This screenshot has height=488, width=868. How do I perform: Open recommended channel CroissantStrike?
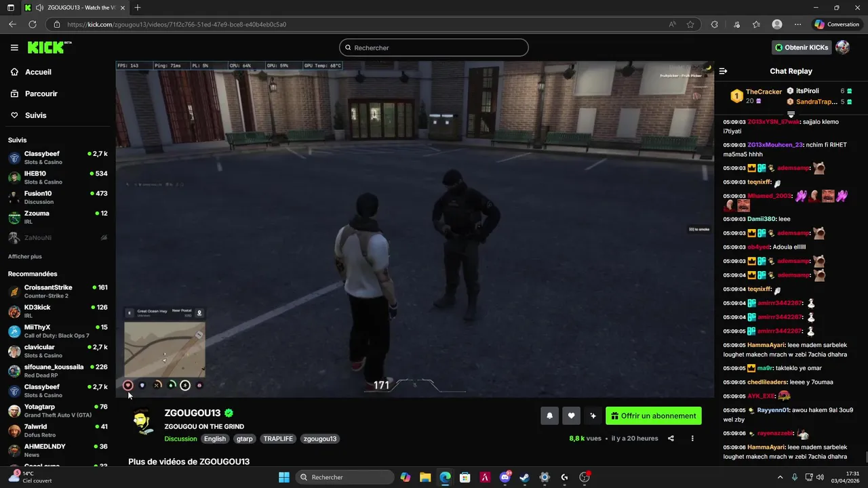pyautogui.click(x=58, y=291)
